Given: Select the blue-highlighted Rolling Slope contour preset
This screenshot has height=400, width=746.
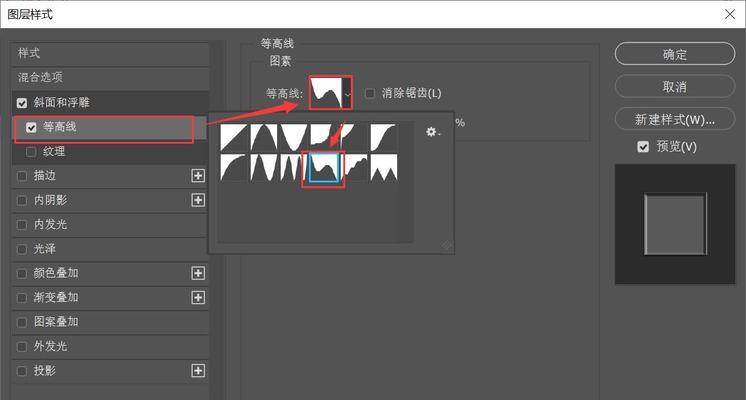Looking at the screenshot, I should [324, 167].
